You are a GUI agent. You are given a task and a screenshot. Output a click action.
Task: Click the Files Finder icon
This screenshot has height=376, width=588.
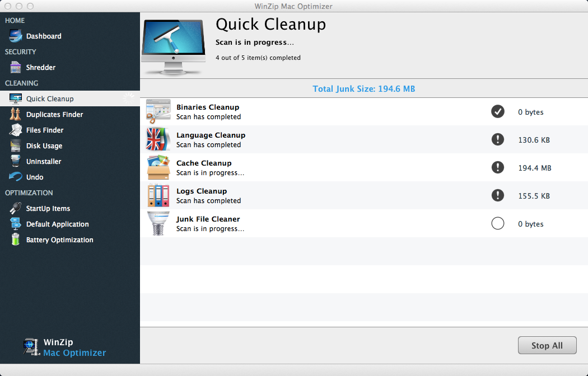click(16, 130)
